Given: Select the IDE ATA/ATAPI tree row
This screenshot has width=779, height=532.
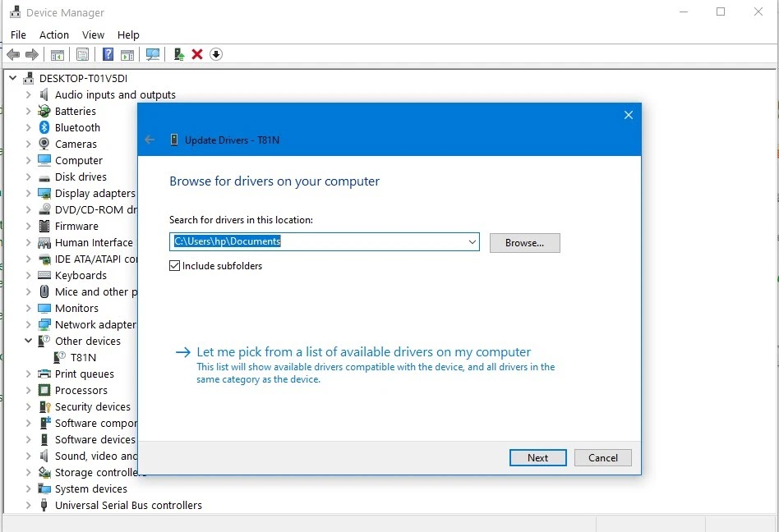Looking at the screenshot, I should [95, 259].
